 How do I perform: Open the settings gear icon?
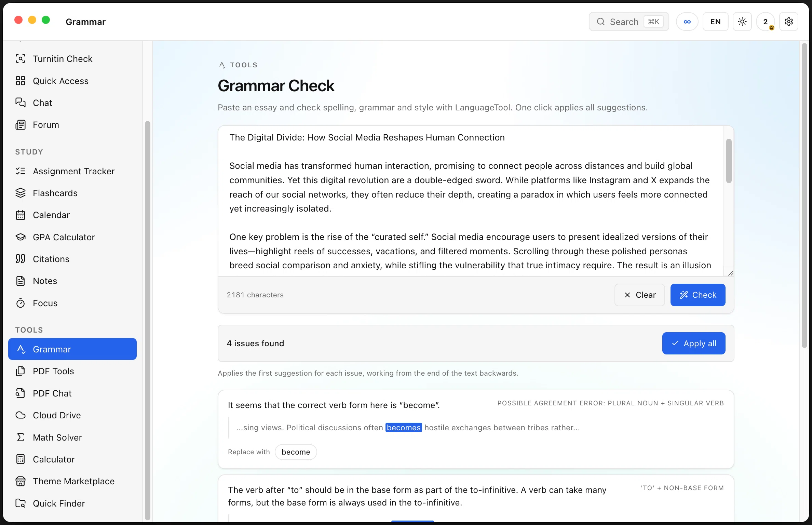coord(789,22)
